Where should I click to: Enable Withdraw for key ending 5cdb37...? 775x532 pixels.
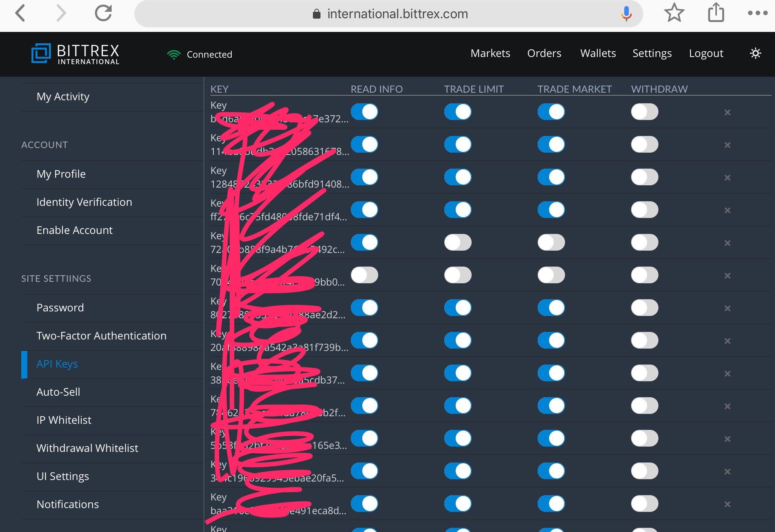[x=645, y=373]
